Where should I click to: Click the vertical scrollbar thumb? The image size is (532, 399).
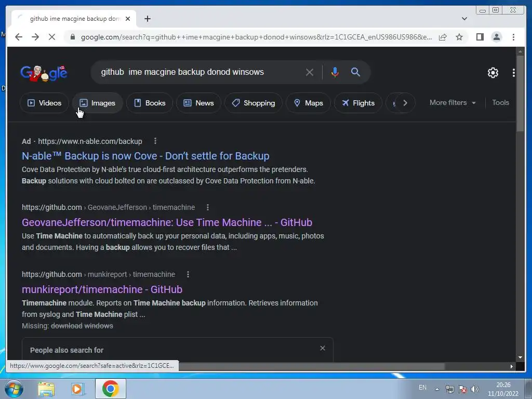[x=520, y=94]
